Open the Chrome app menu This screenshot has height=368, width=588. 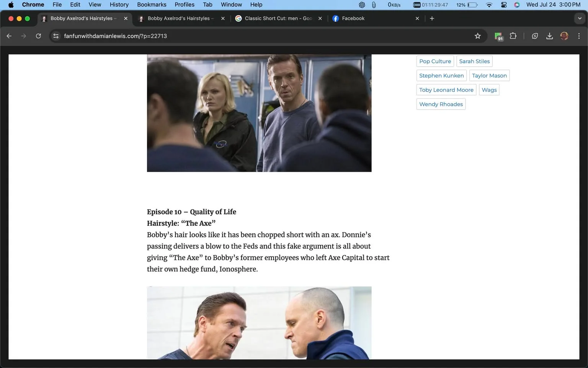[x=33, y=5]
